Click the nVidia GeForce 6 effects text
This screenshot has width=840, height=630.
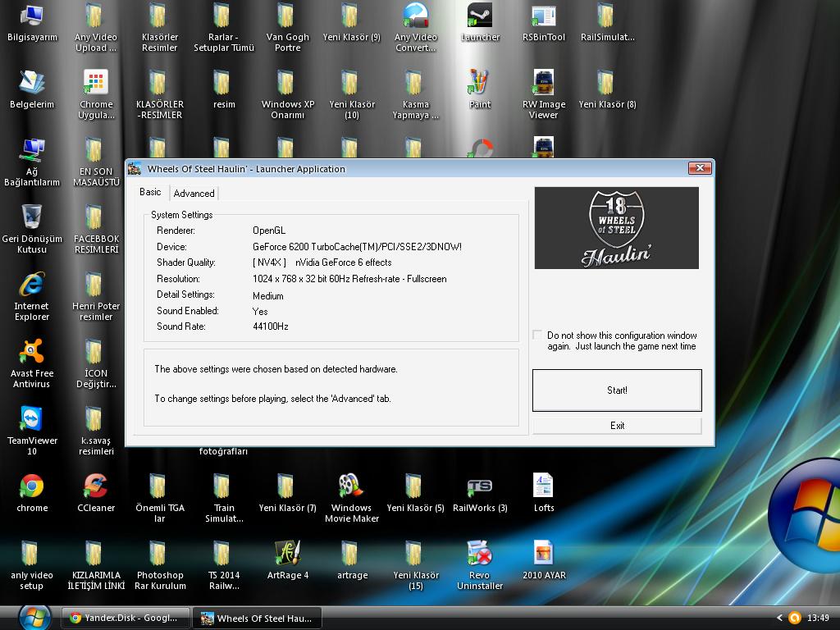coord(344,262)
